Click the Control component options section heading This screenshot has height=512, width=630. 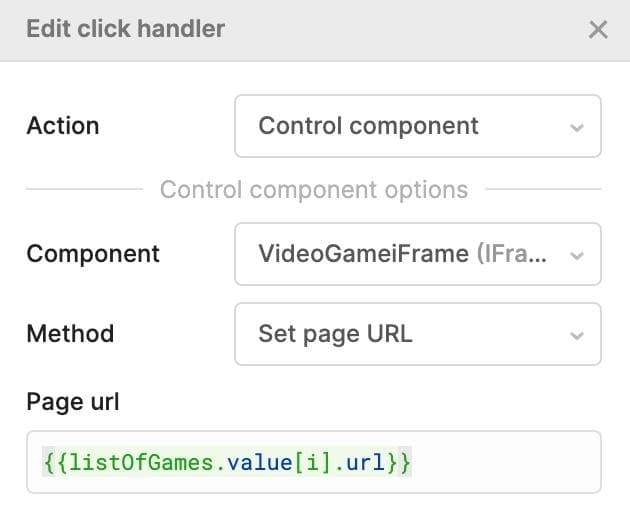313,189
